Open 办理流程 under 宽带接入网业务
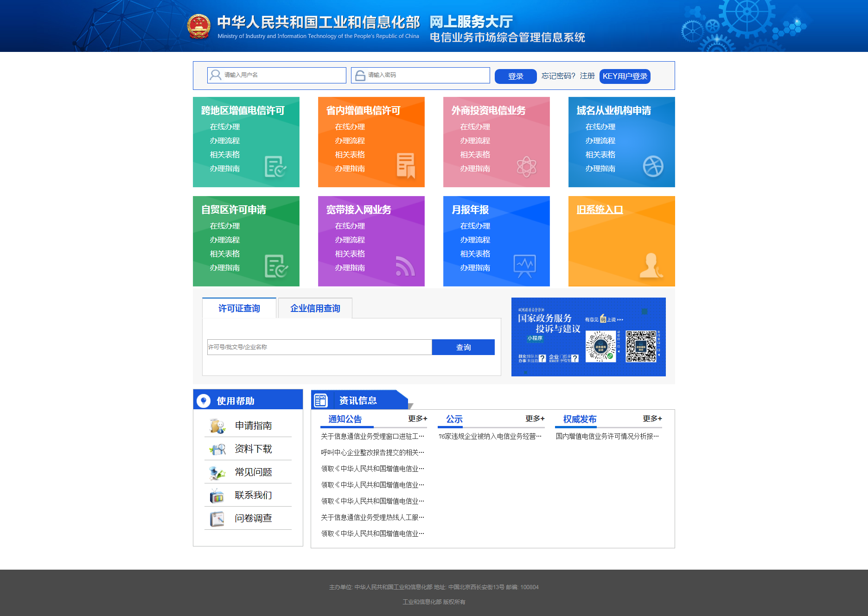 tap(350, 240)
